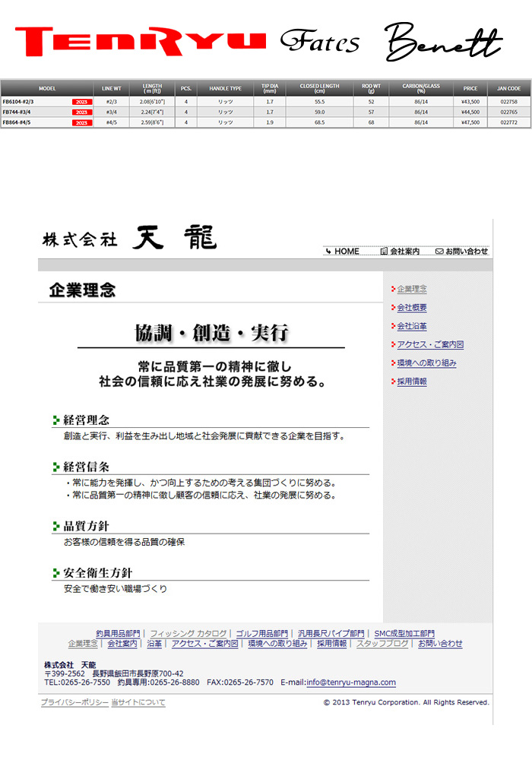Go to 釣具用品部門 in the footer
The width and height of the screenshot is (532, 760).
coord(118,634)
